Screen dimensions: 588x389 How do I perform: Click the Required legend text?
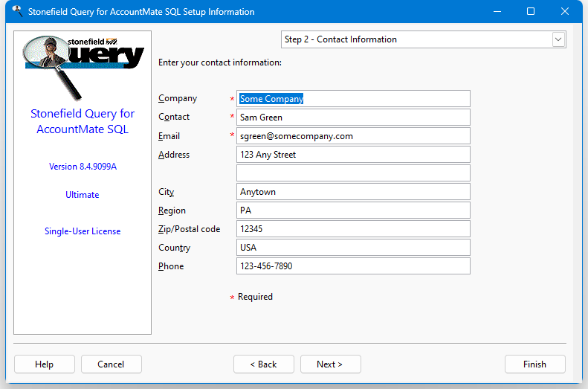coord(255,297)
